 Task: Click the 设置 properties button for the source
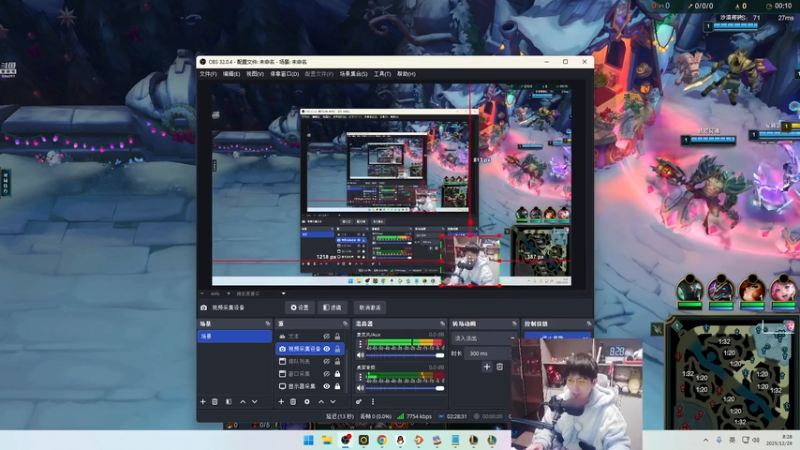(299, 308)
